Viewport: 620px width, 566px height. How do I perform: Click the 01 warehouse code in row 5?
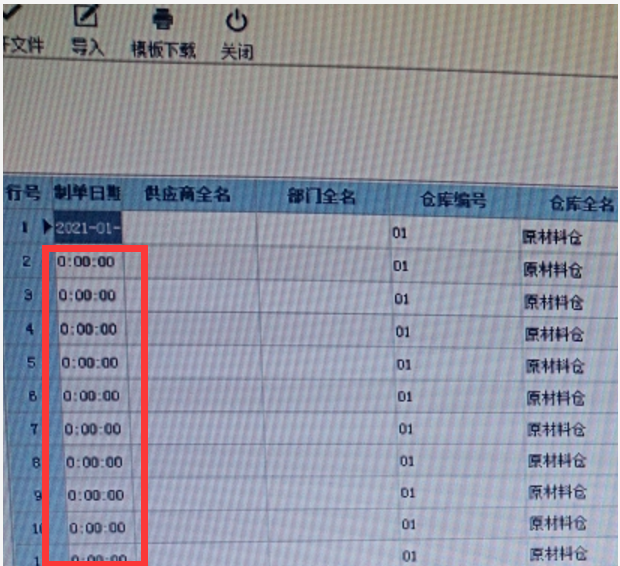point(404,364)
